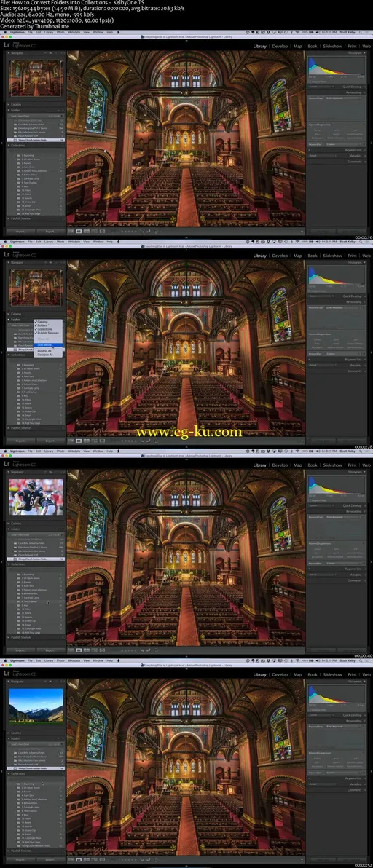Select Compare view icon in 00:00:16 frame
Image resolution: width=373 pixels, height=868 pixels.
point(87,231)
